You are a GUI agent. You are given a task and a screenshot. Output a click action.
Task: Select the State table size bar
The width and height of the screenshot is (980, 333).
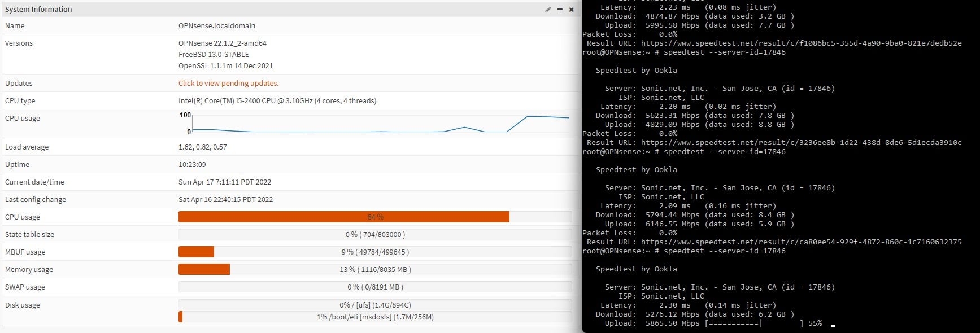374,234
